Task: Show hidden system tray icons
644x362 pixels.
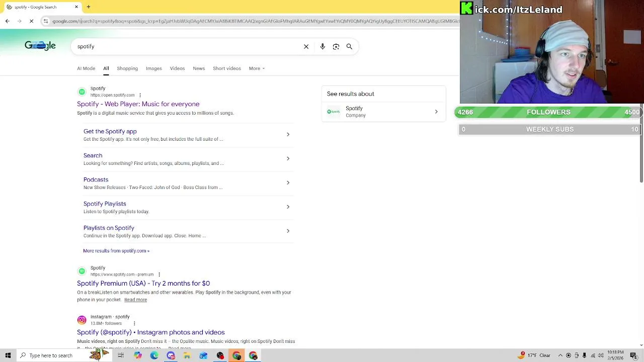Action: tap(560, 355)
